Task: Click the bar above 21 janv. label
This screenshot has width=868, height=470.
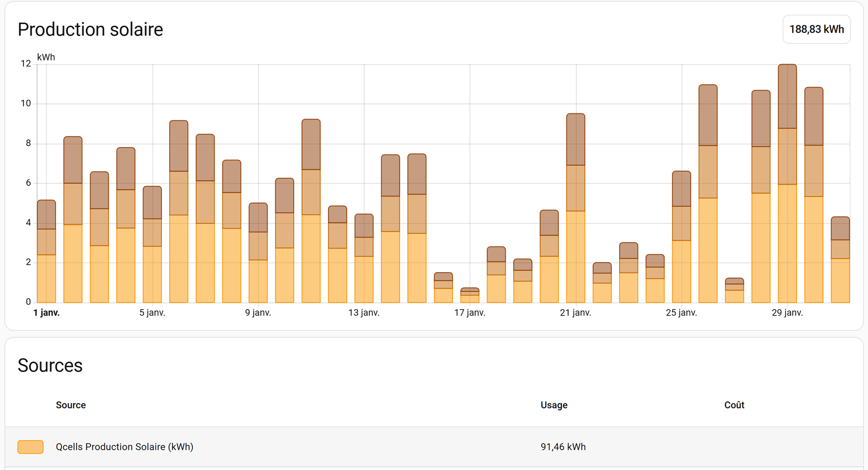Action: [x=575, y=208]
